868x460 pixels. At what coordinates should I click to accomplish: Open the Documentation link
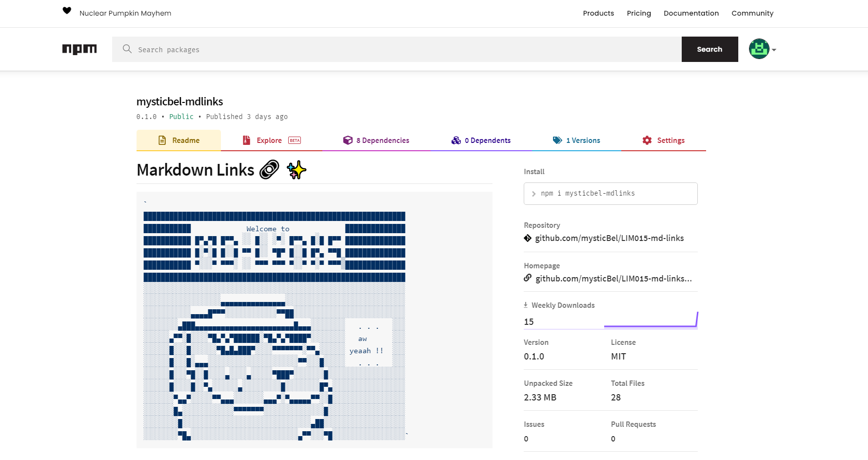[691, 13]
